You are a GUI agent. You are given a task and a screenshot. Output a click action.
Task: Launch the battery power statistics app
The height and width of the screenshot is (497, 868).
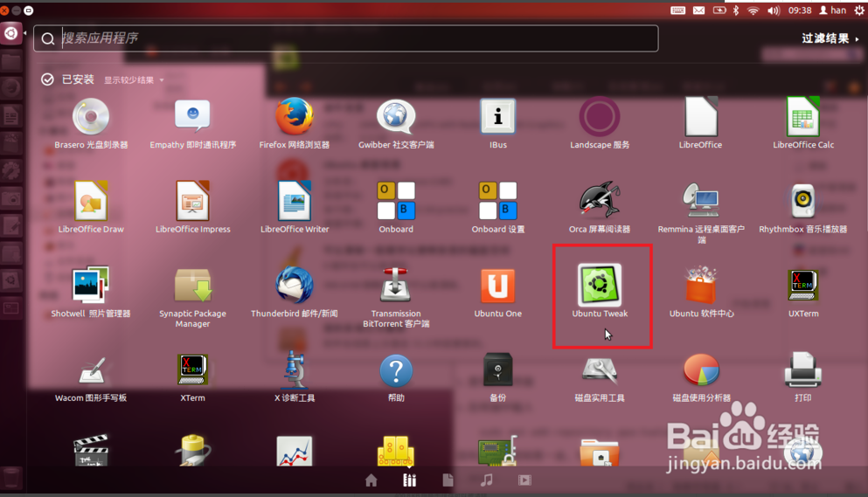(x=192, y=450)
